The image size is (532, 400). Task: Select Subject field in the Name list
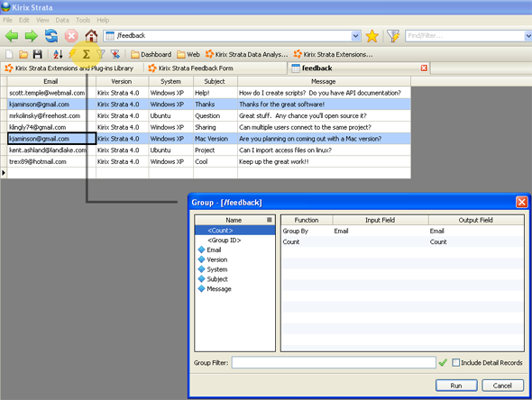(x=234, y=279)
